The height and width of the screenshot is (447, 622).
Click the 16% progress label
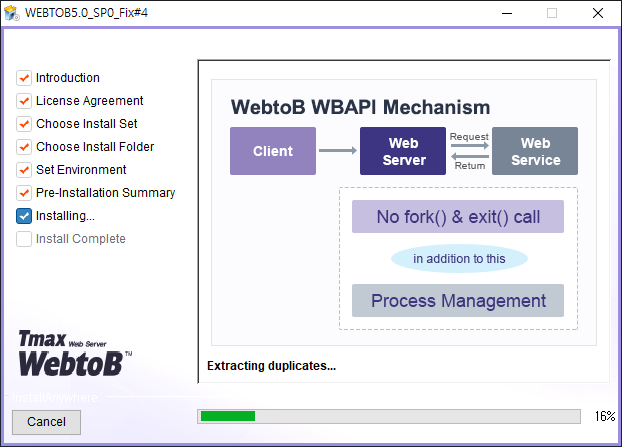point(605,416)
